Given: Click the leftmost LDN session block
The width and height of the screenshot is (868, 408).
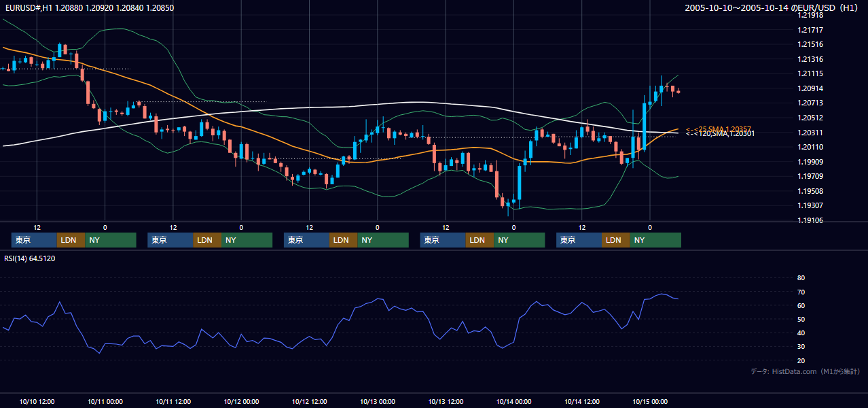Looking at the screenshot, I should click(71, 240).
